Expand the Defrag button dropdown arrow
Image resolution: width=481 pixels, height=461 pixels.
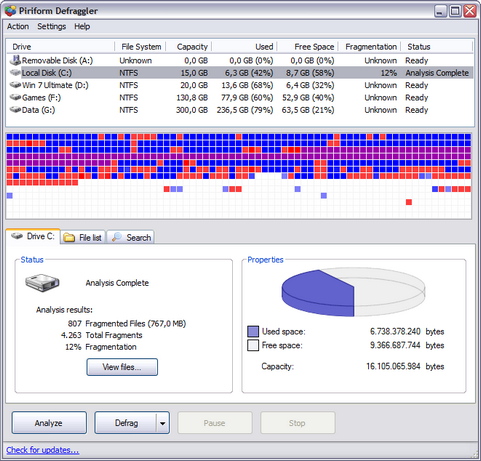point(163,423)
